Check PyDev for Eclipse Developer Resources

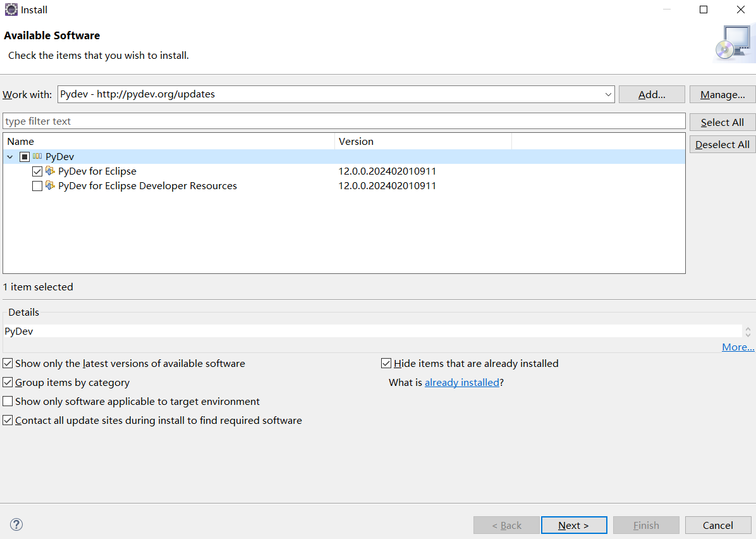(x=37, y=186)
